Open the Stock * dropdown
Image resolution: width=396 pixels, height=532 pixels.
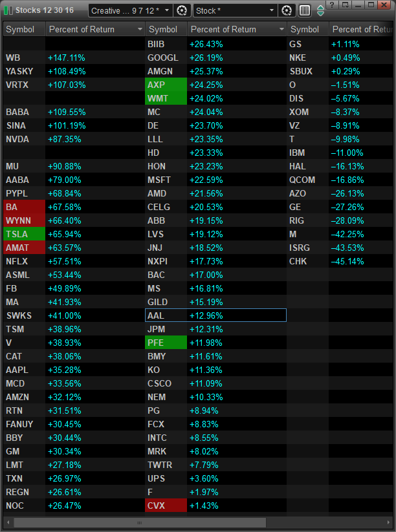[x=236, y=10]
